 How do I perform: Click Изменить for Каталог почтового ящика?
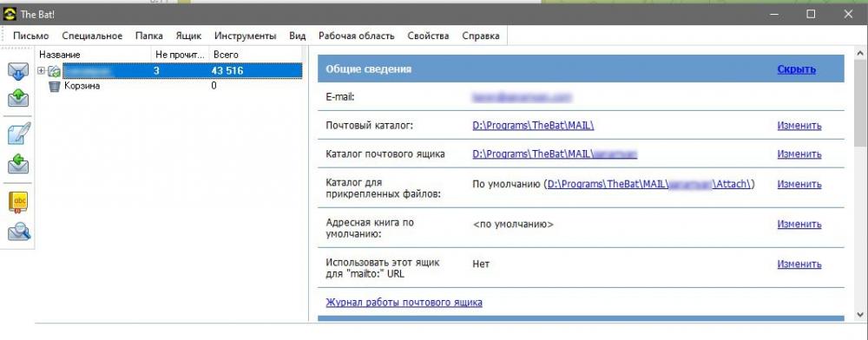(x=799, y=154)
